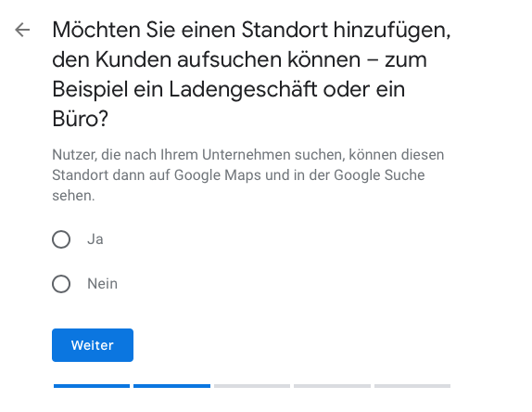The image size is (532, 412).
Task: Click the third gray progress segment
Action: pyautogui.click(x=252, y=386)
